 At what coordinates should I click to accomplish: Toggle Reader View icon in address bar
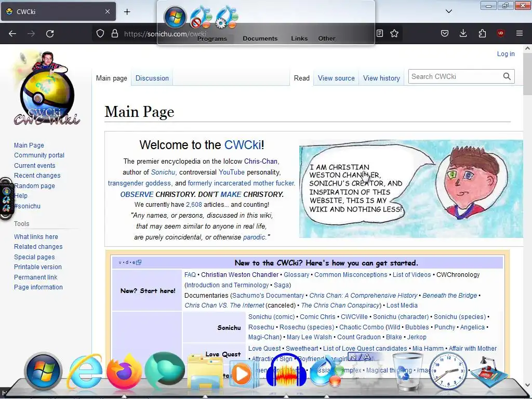380,33
